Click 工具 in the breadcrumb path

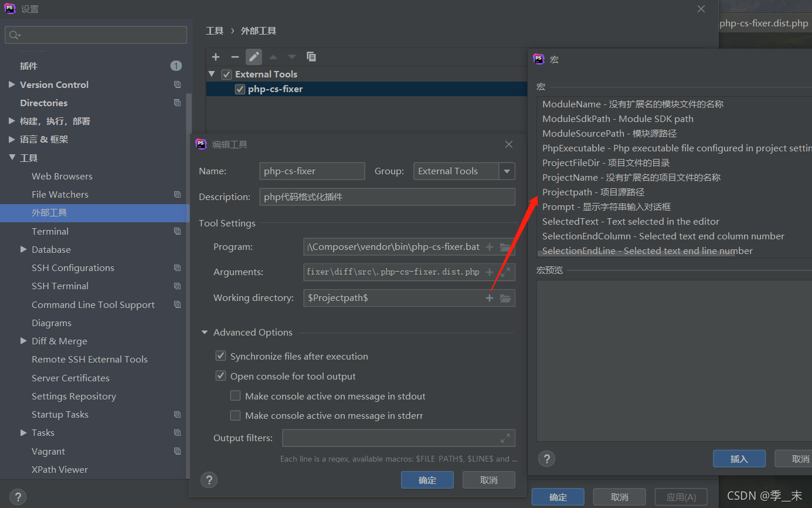pyautogui.click(x=215, y=30)
